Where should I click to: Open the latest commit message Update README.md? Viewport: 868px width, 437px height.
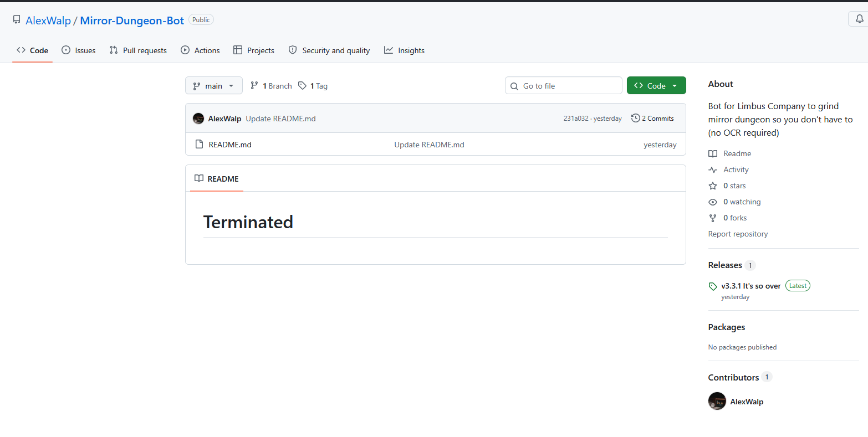click(x=281, y=119)
